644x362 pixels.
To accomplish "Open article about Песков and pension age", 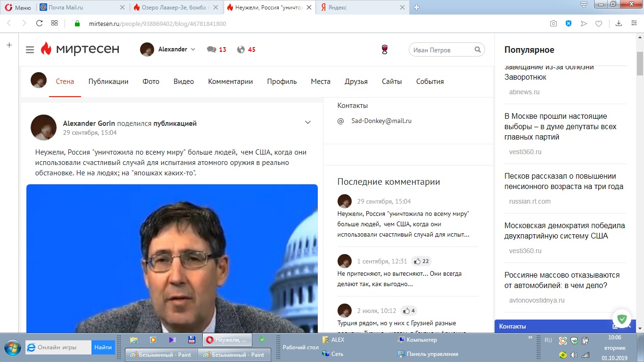I will point(564,181).
